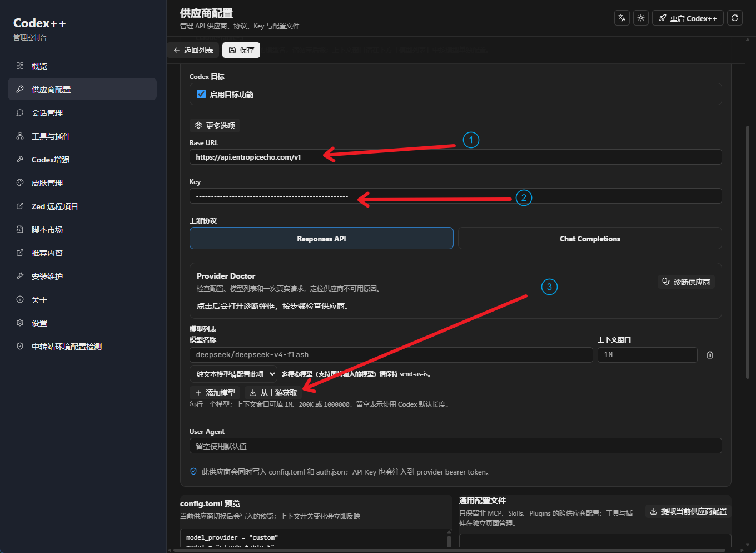Click the hammer icon for Codex增强
The height and width of the screenshot is (553, 756).
point(20,159)
